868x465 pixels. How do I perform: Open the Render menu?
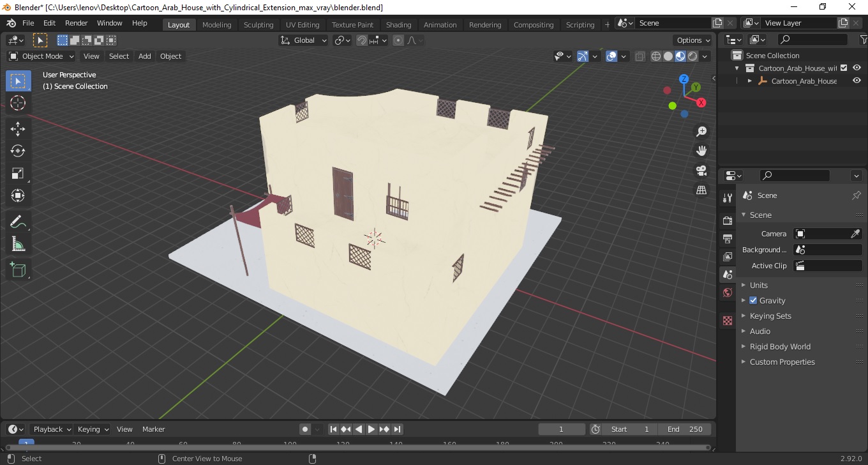[x=77, y=23]
